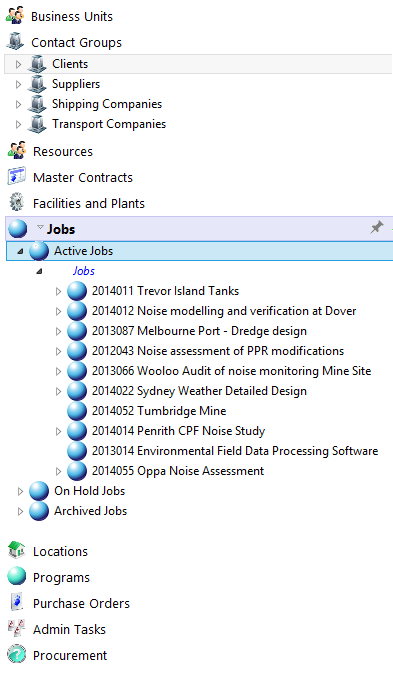Click the sphere icon for Oppa Noise Assessment
This screenshot has height=677, width=393.
pos(77,471)
